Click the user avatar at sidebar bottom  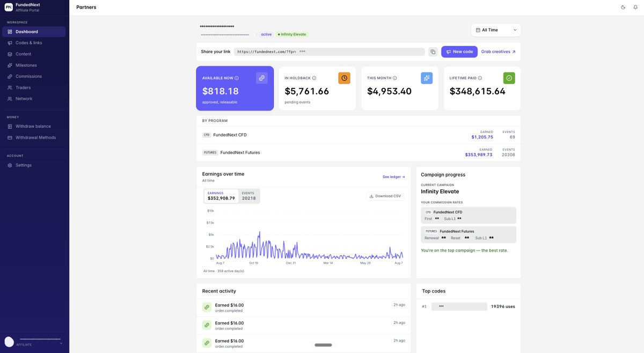click(x=9, y=342)
